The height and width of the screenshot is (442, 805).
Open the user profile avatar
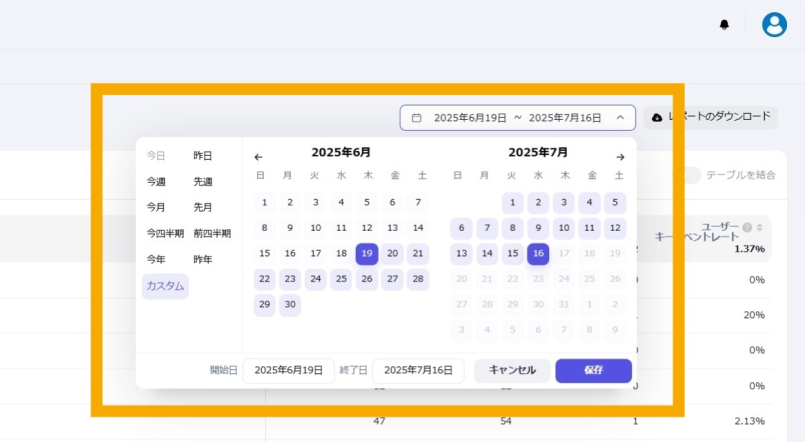774,25
